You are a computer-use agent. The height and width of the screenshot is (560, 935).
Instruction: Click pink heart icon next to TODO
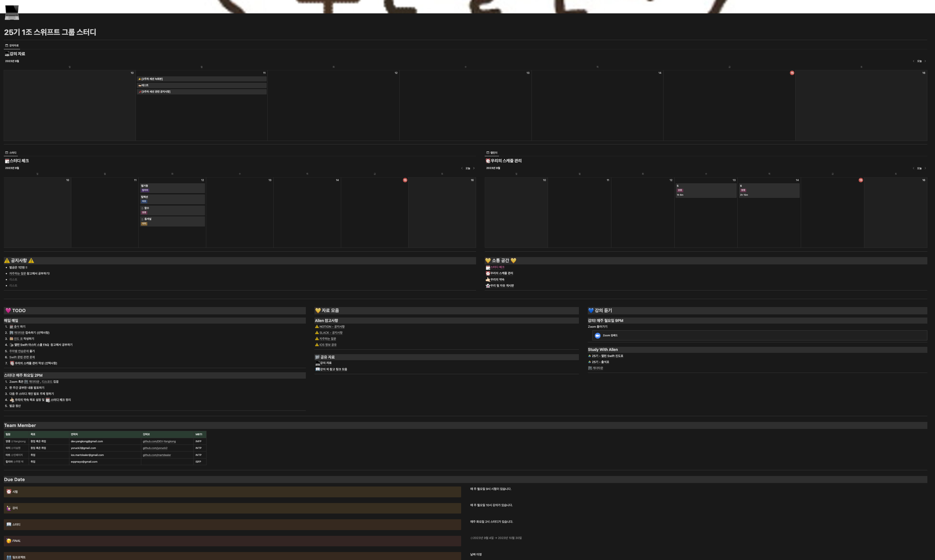[x=8, y=311]
